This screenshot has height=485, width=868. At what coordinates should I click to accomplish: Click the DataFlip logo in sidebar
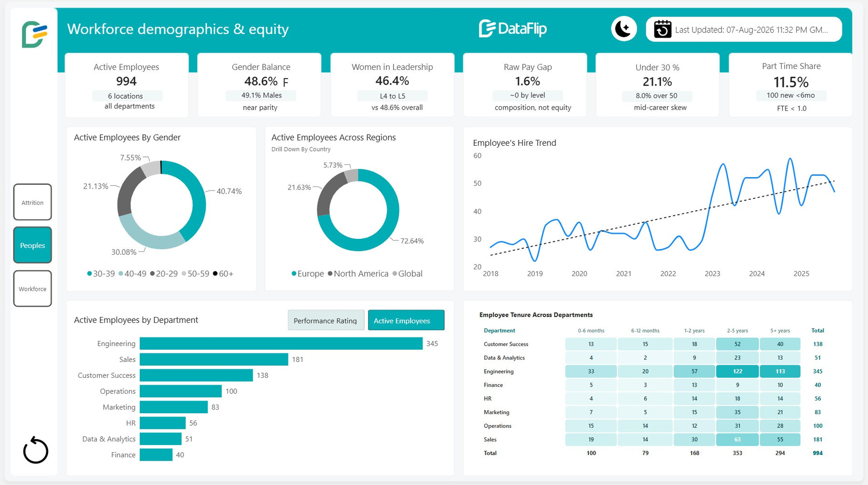click(x=34, y=34)
